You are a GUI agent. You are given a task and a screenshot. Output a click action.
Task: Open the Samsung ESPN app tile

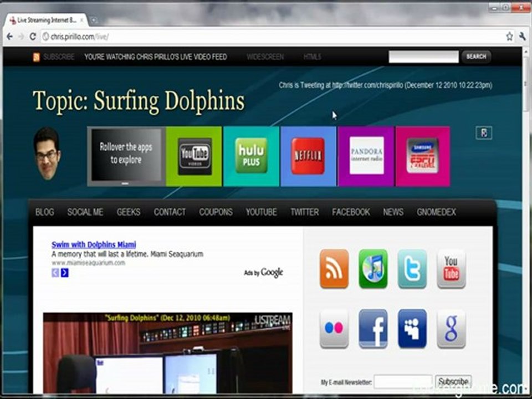423,156
